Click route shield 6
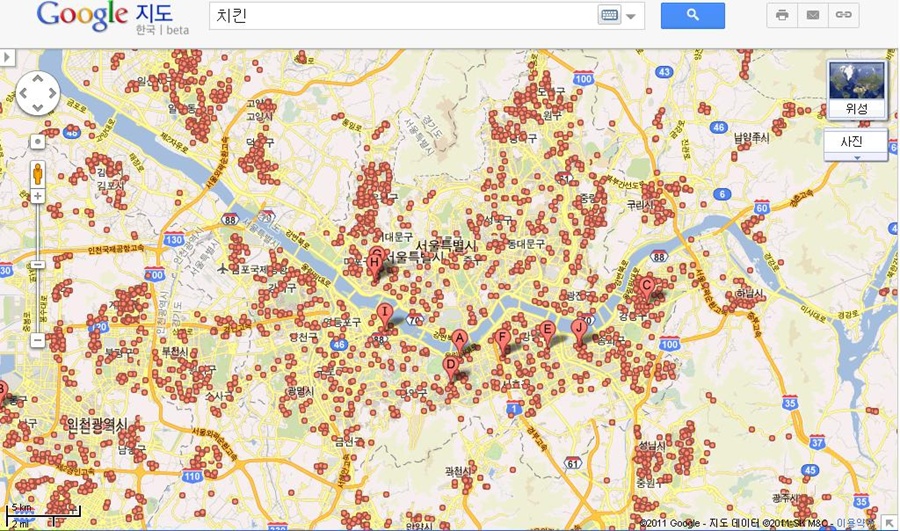 click(723, 194)
